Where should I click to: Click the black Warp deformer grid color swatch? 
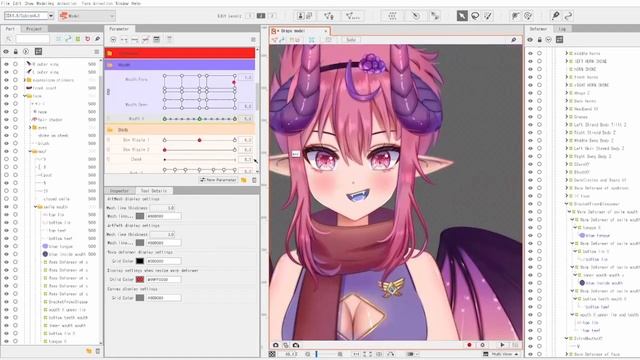click(140, 261)
